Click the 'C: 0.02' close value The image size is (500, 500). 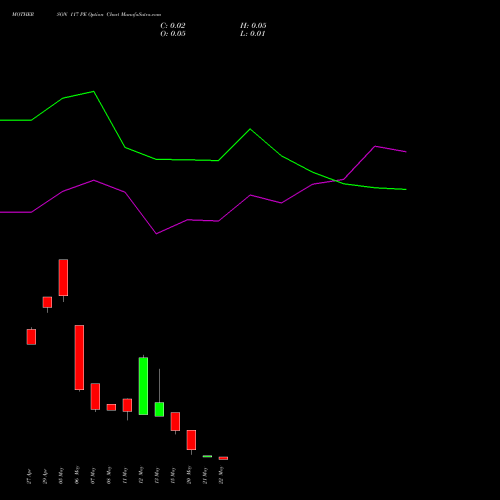pyautogui.click(x=173, y=26)
